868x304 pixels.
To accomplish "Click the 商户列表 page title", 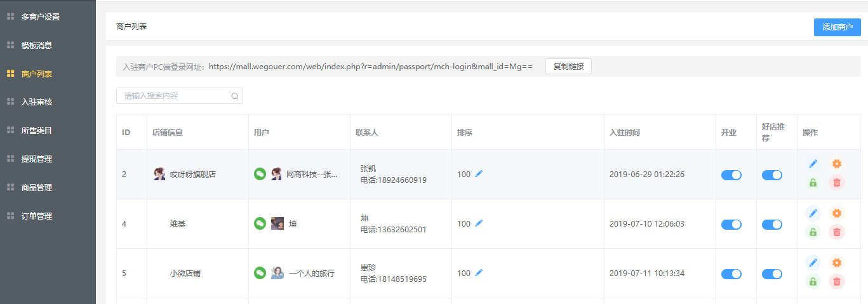I will 131,27.
